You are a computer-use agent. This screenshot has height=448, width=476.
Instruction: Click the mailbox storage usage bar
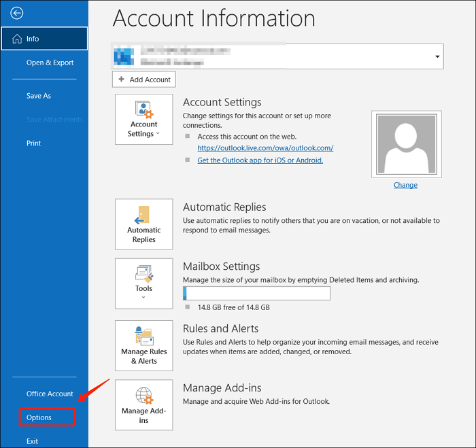256,293
